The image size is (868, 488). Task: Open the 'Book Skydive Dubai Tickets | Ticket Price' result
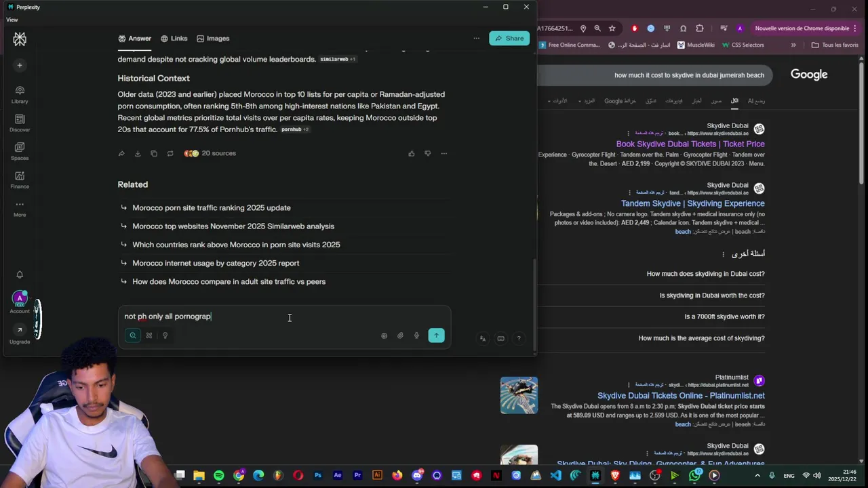point(690,144)
